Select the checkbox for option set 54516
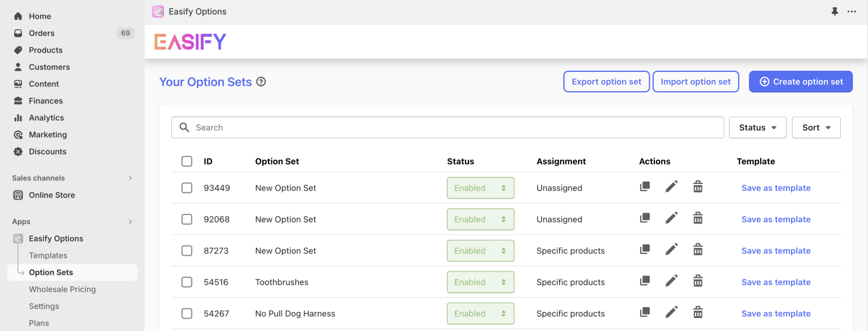Image resolution: width=868 pixels, height=331 pixels. pos(186,282)
